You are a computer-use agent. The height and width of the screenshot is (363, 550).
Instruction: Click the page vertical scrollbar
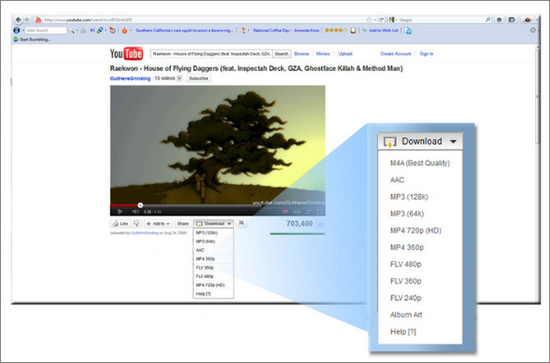(538, 95)
